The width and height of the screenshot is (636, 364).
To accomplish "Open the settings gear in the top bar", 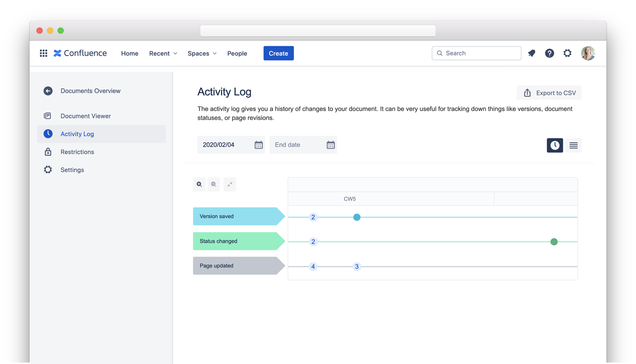I will coord(567,53).
